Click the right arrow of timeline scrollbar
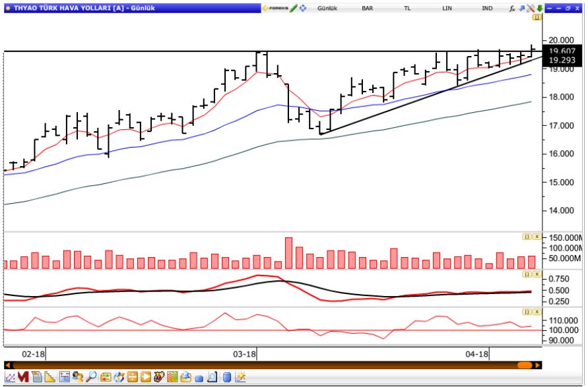588x387 pixels. (538, 365)
